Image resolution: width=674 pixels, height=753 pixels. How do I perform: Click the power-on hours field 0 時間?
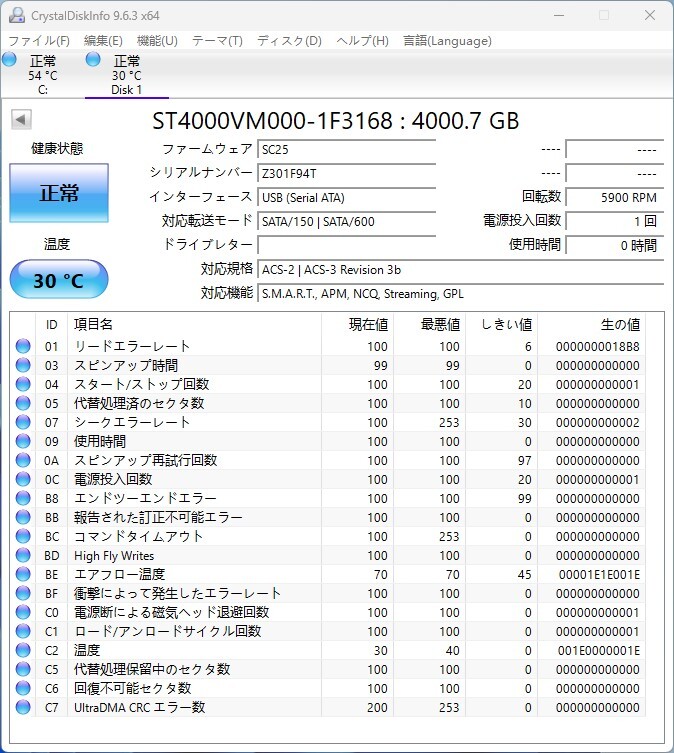(614, 245)
